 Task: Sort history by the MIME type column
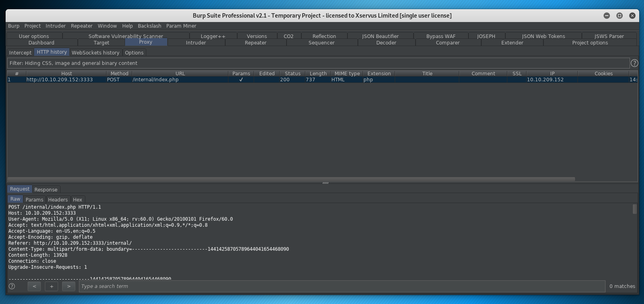pyautogui.click(x=347, y=73)
